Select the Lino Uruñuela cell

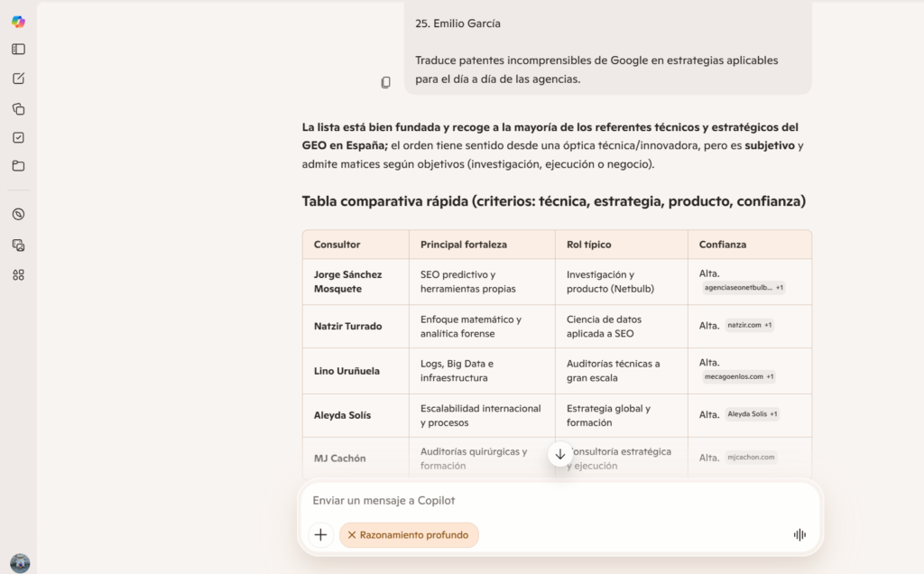click(356, 371)
